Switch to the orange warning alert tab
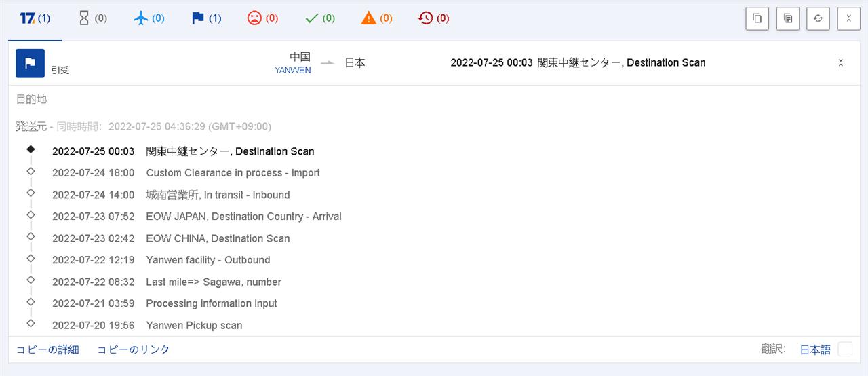This screenshot has height=376, width=868. tap(376, 19)
